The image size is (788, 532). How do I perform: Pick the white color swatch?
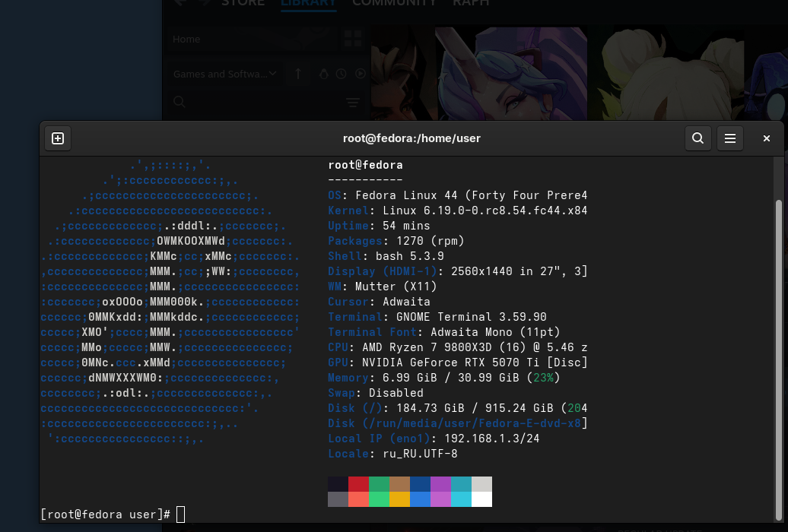(x=481, y=499)
